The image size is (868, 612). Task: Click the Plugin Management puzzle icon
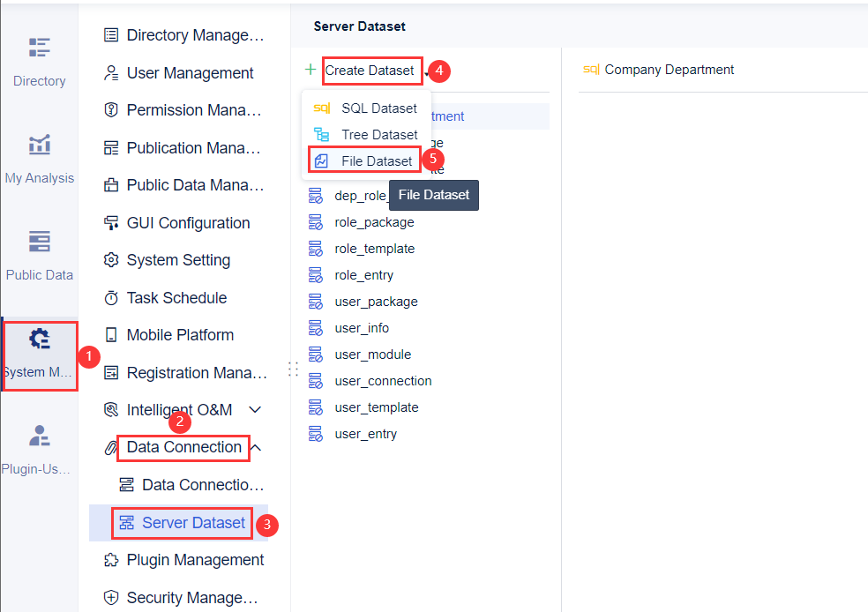click(111, 560)
